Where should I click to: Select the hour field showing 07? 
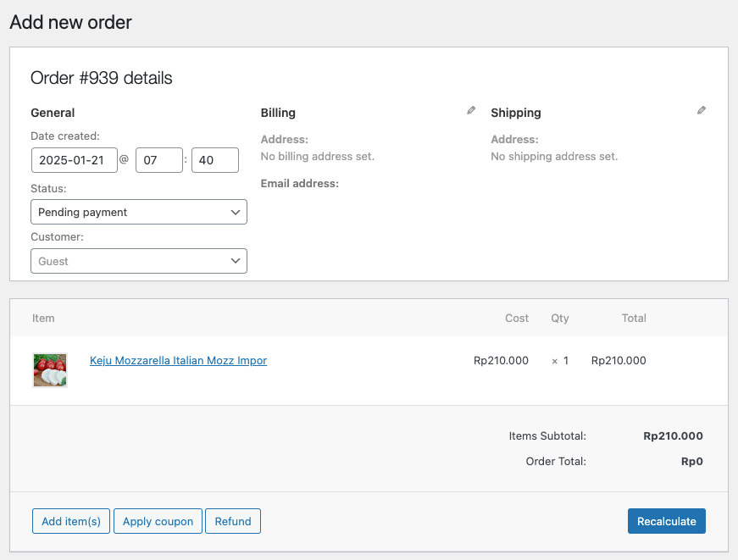159,160
